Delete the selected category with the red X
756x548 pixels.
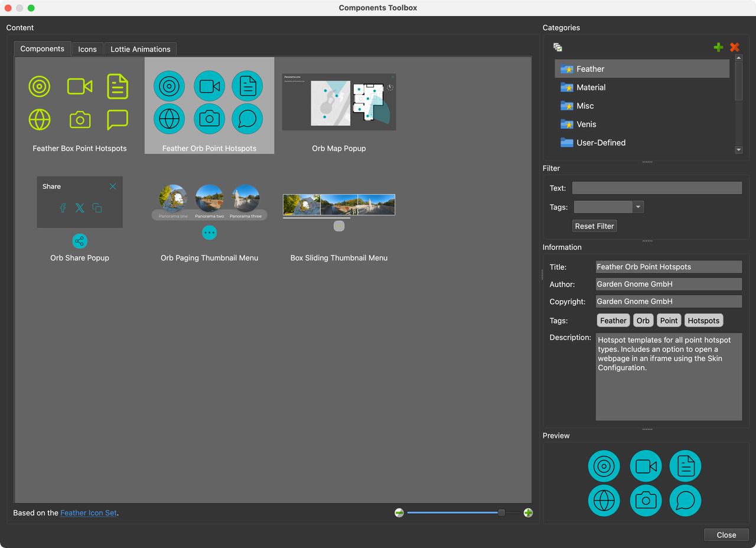734,47
